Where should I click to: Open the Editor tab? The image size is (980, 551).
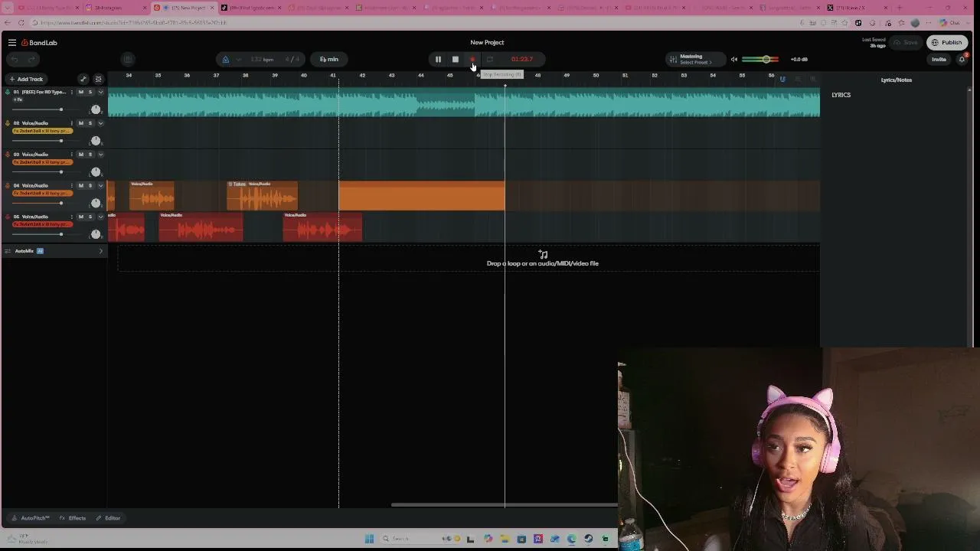[108, 518]
